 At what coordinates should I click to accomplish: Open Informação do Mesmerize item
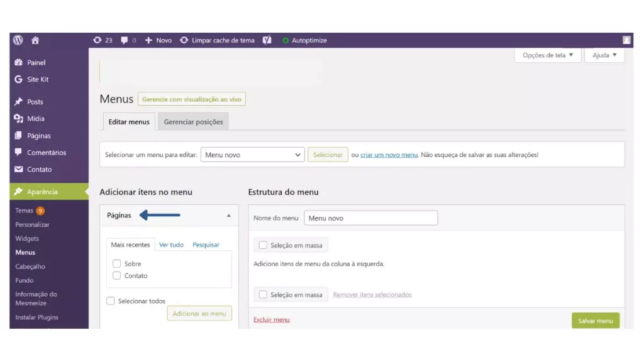click(x=36, y=299)
